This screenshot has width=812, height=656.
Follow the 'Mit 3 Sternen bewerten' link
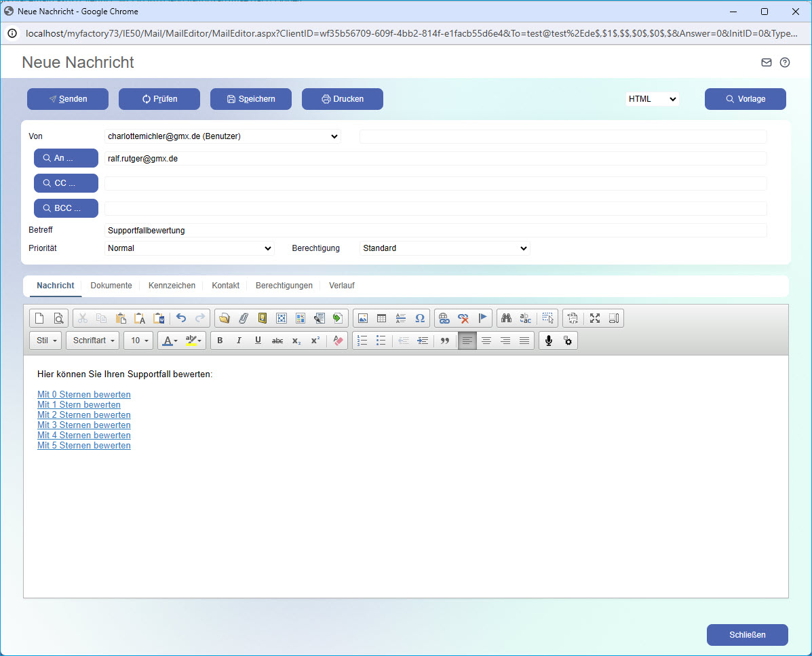coord(84,425)
